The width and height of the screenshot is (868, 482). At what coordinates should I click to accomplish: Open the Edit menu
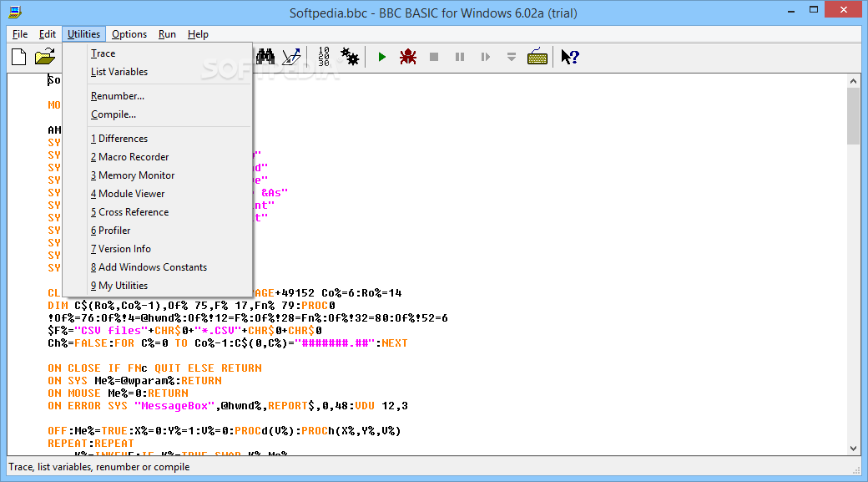(48, 34)
